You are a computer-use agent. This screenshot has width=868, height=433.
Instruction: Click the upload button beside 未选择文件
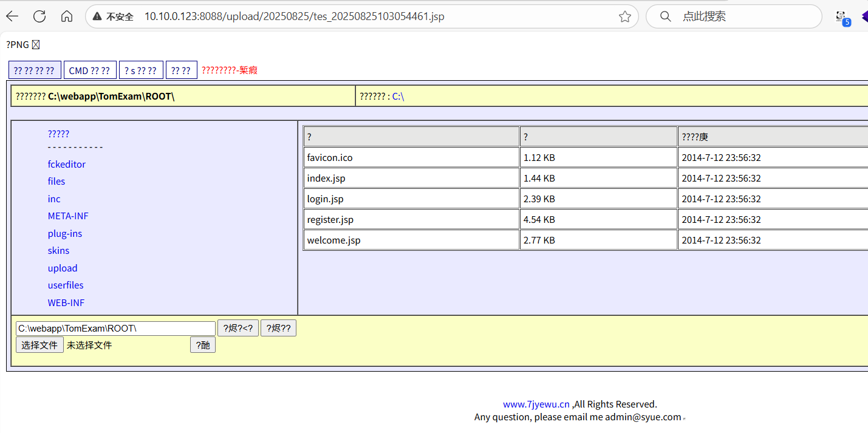(202, 346)
